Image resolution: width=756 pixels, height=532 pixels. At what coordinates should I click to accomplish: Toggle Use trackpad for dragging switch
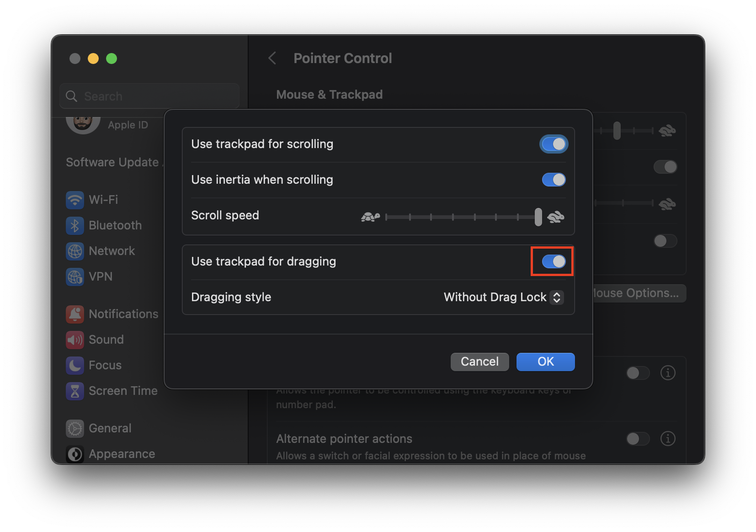(x=554, y=261)
